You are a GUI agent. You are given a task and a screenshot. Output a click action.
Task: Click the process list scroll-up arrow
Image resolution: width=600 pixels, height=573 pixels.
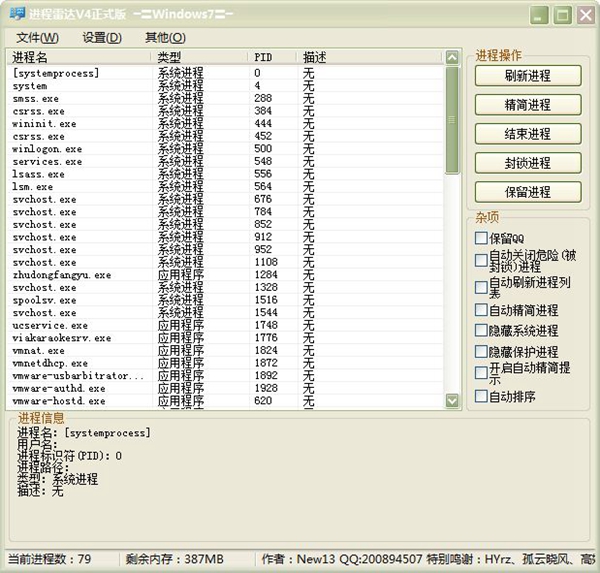point(452,57)
